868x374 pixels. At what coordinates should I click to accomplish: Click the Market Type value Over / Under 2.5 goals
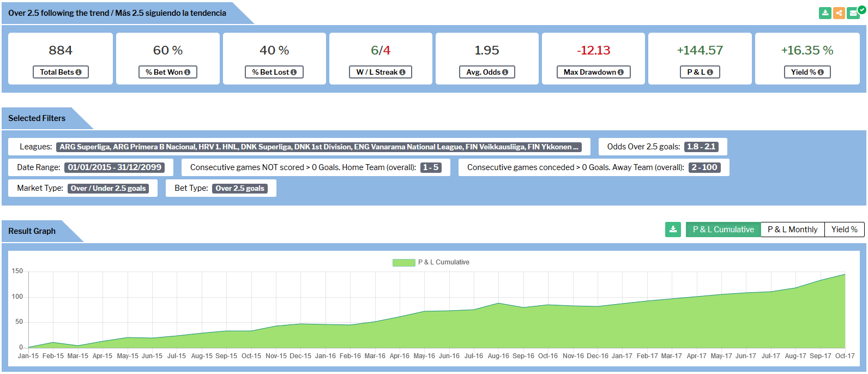coord(108,188)
